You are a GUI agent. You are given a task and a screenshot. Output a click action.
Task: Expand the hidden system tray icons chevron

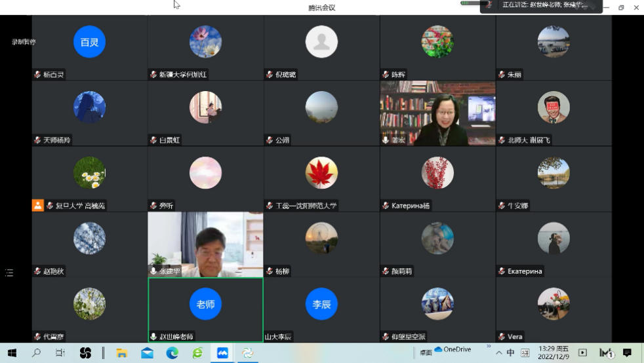click(x=498, y=353)
